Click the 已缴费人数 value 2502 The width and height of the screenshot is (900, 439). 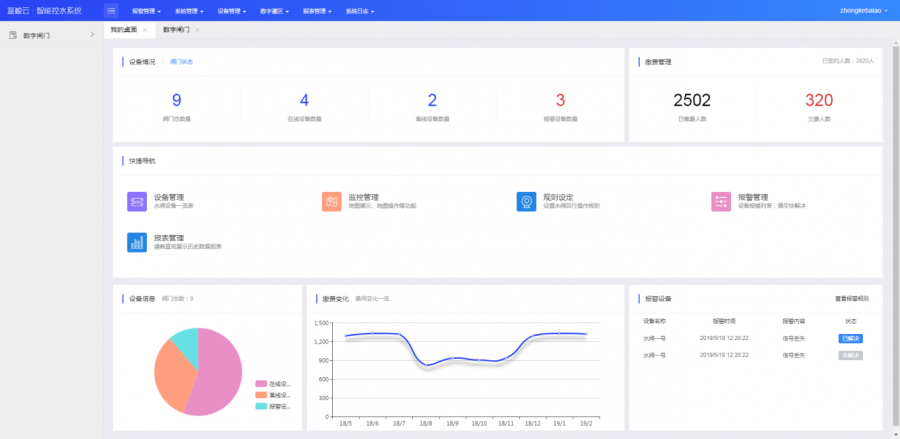[x=692, y=100]
